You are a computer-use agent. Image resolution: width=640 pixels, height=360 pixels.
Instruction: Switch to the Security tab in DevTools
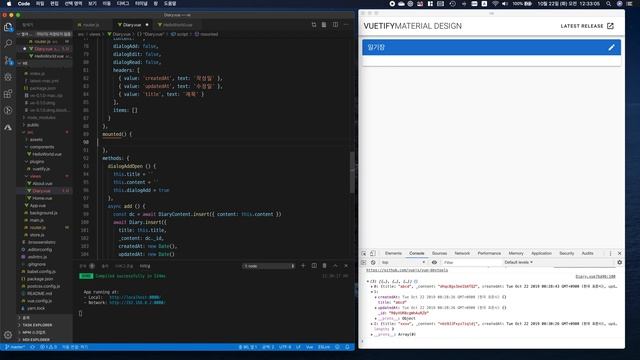click(567, 253)
